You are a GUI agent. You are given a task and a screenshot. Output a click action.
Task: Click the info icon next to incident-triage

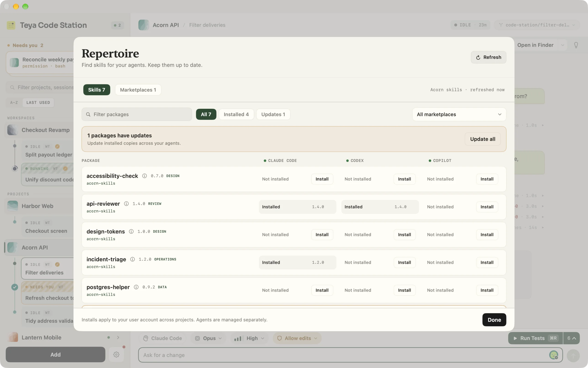[x=133, y=259]
